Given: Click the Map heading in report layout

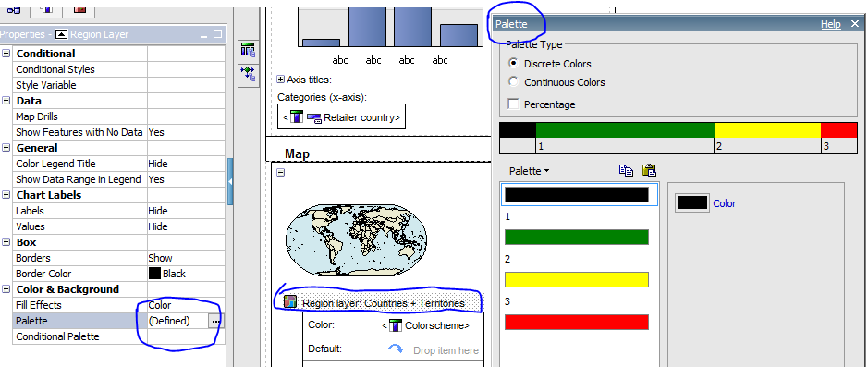Looking at the screenshot, I should click(297, 153).
